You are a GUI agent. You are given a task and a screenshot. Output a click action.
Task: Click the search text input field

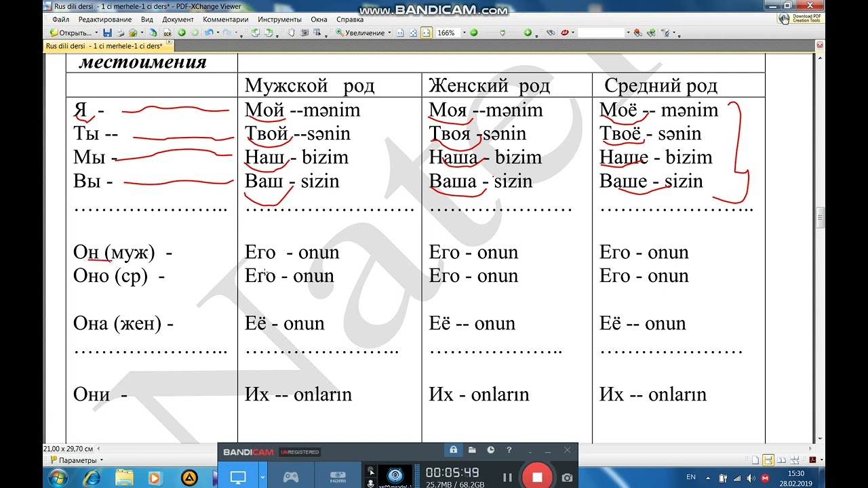click(601, 33)
